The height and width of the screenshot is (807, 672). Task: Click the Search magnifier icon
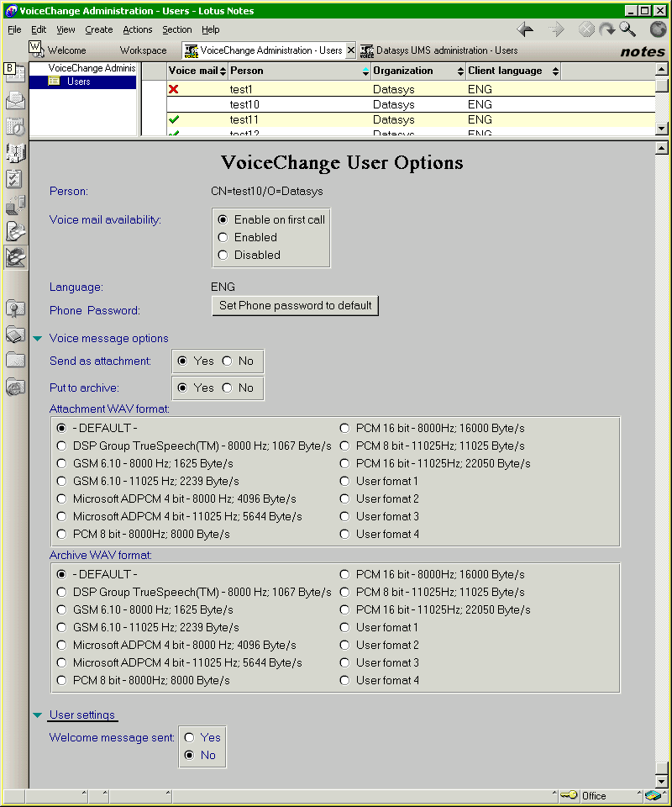pos(627,29)
